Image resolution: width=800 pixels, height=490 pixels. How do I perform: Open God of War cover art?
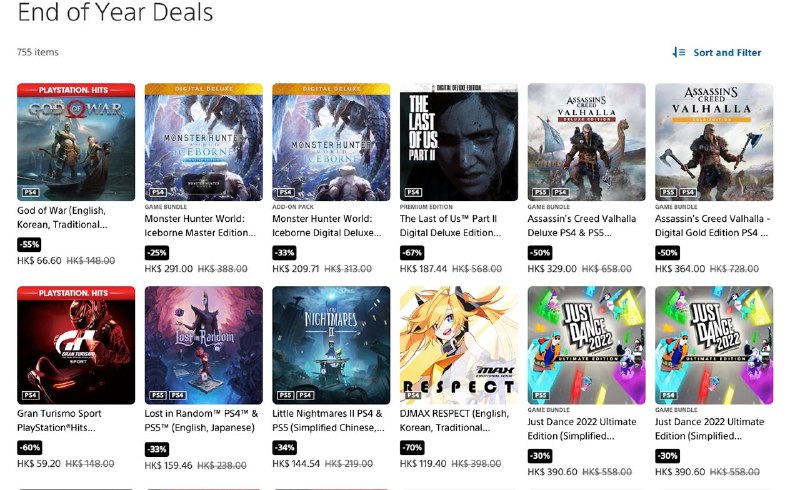click(x=76, y=142)
